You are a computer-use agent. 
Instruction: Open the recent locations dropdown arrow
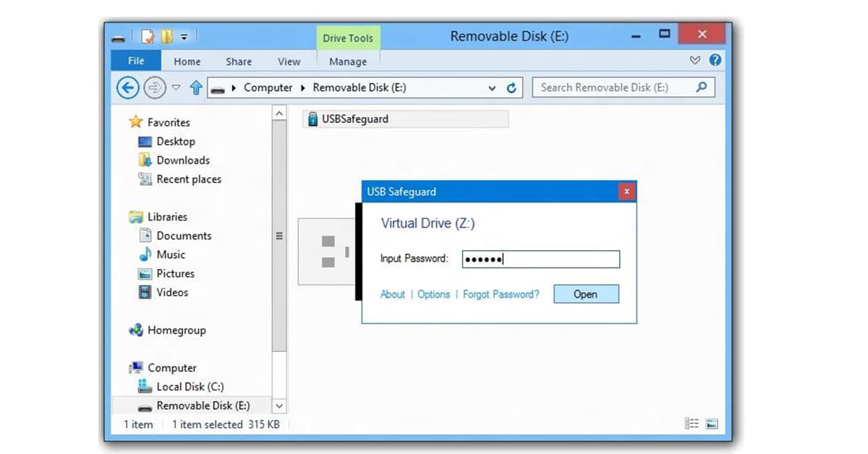coord(176,87)
